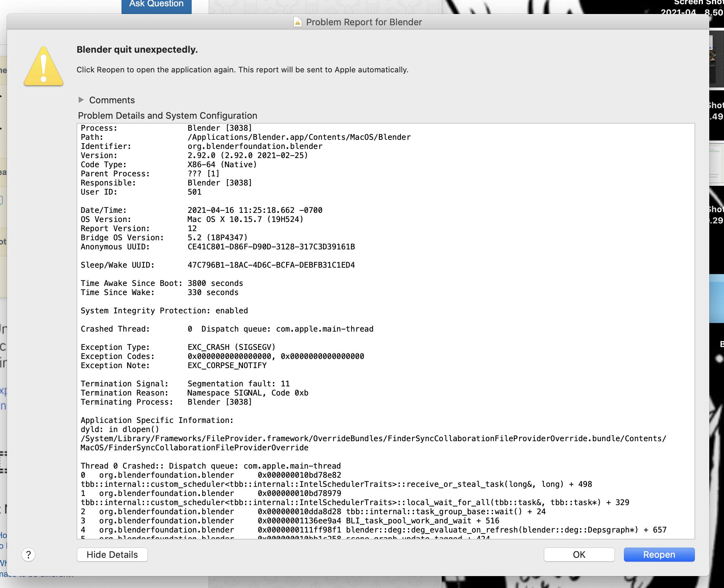Select the EXC_CRASH (SIGSEGV) exception line
724x588 pixels.
pos(231,347)
